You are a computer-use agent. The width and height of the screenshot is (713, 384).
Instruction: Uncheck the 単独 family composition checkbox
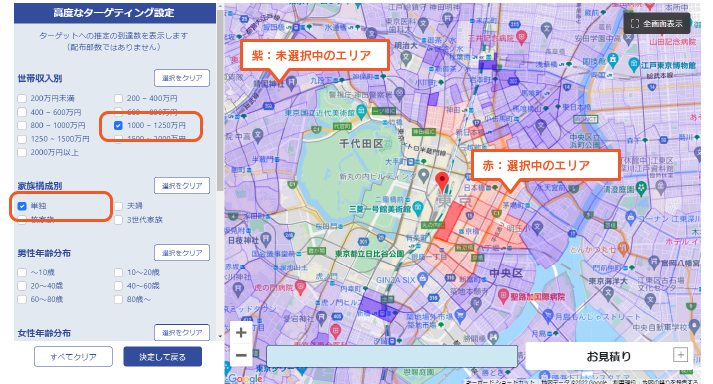[x=22, y=206]
